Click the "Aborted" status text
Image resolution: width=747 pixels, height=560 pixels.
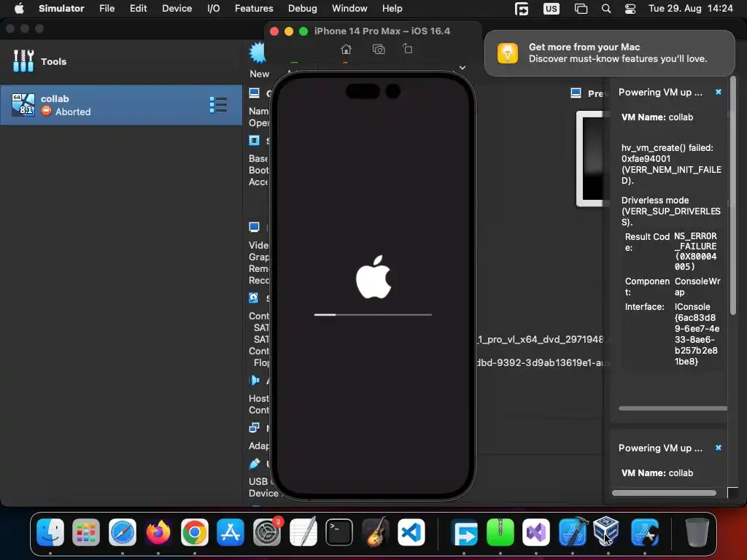click(x=73, y=112)
